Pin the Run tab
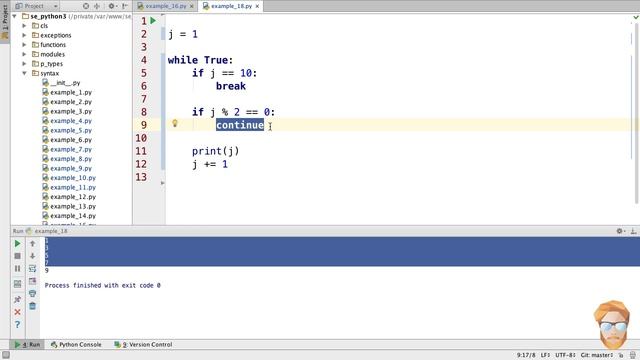Image resolution: width=640 pixels, height=360 pixels. click(17, 299)
